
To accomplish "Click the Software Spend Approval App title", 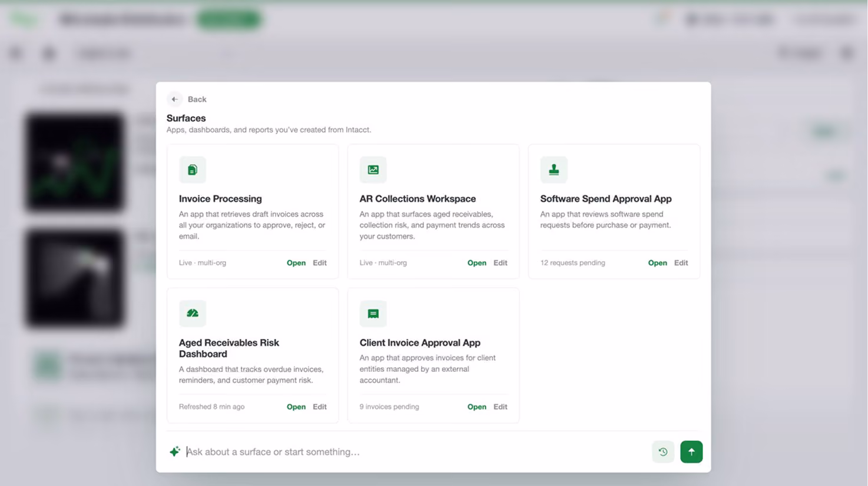I will tap(606, 199).
